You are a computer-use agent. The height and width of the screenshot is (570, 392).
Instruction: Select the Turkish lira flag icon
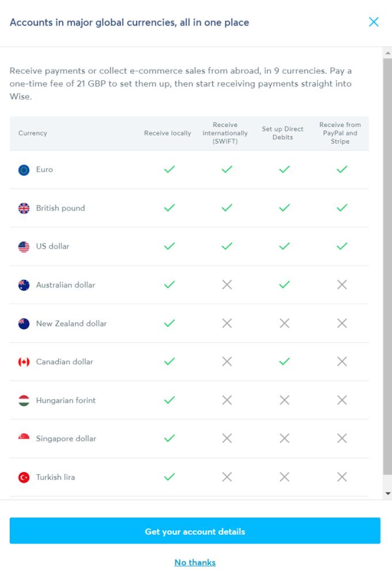[x=24, y=477]
